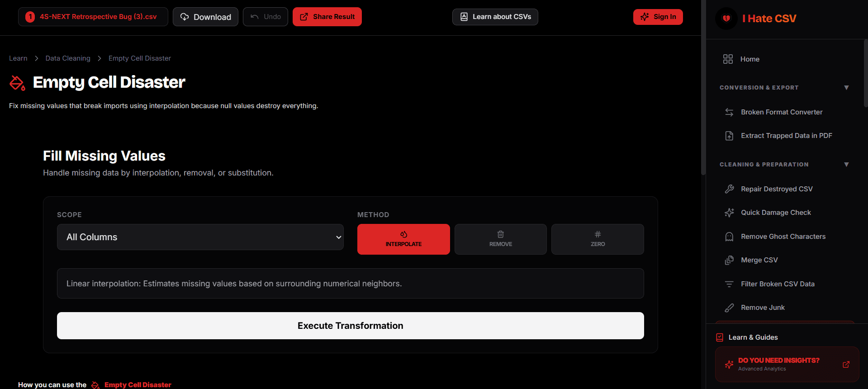Click the Home grid icon in sidebar

tap(728, 59)
